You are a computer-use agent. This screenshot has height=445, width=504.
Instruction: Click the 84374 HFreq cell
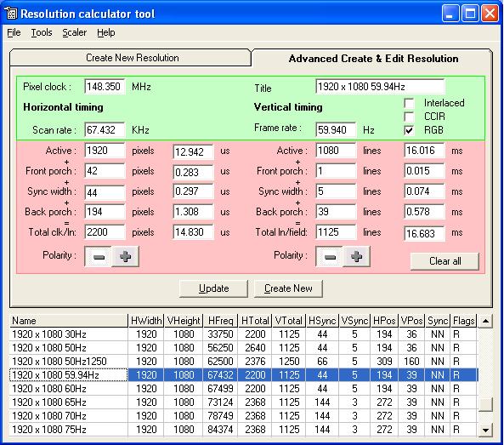tap(220, 429)
